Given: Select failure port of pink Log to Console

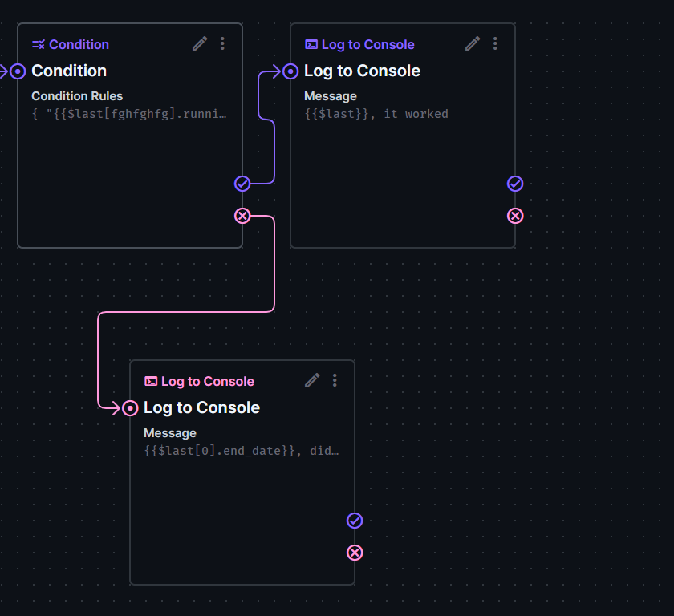Looking at the screenshot, I should point(355,553).
